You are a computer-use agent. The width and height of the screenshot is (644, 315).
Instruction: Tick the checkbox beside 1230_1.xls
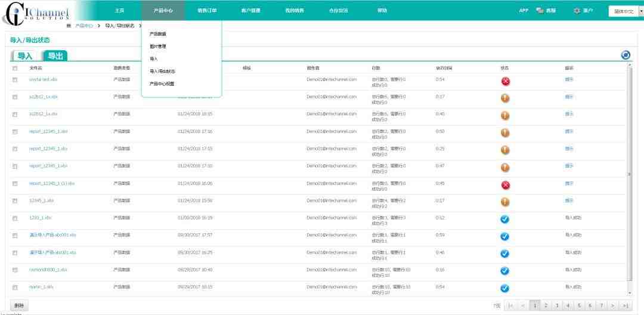tap(15, 218)
